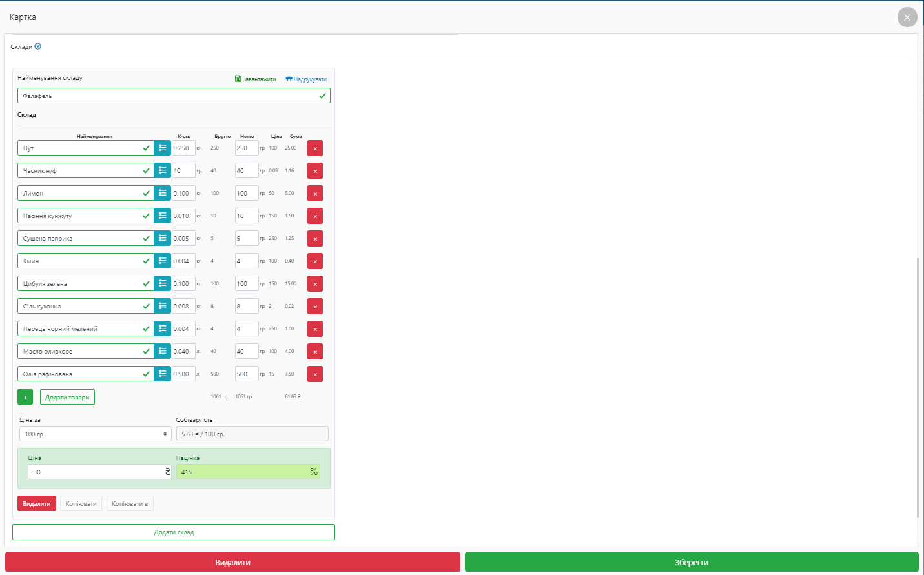
Task: Delete the Цибуля зелена ingredient
Action: click(314, 284)
